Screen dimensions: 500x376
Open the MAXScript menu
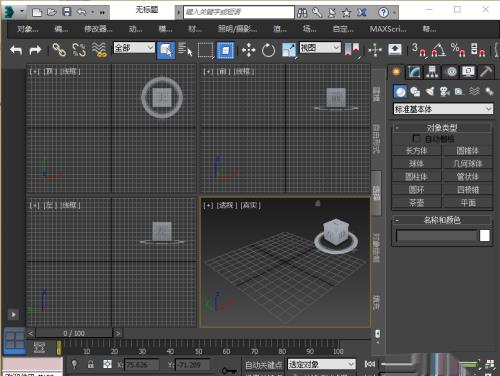[388, 29]
